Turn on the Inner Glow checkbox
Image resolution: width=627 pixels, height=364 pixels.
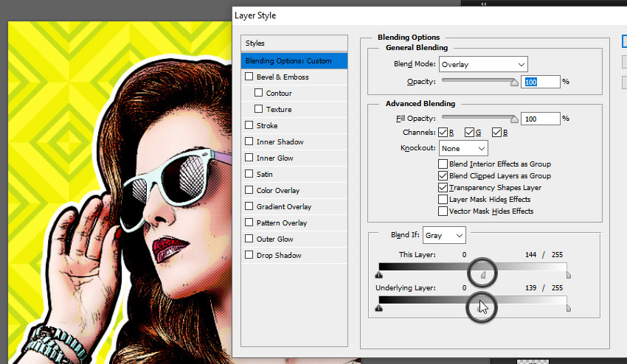pos(249,158)
